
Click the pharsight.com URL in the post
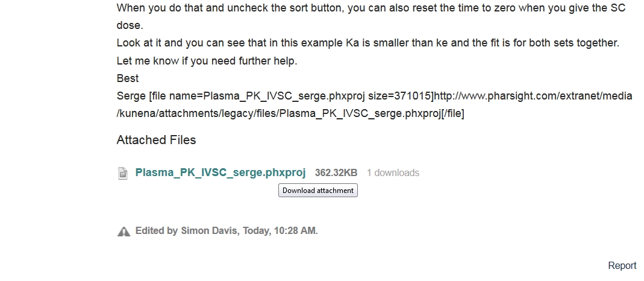pyautogui.click(x=533, y=96)
